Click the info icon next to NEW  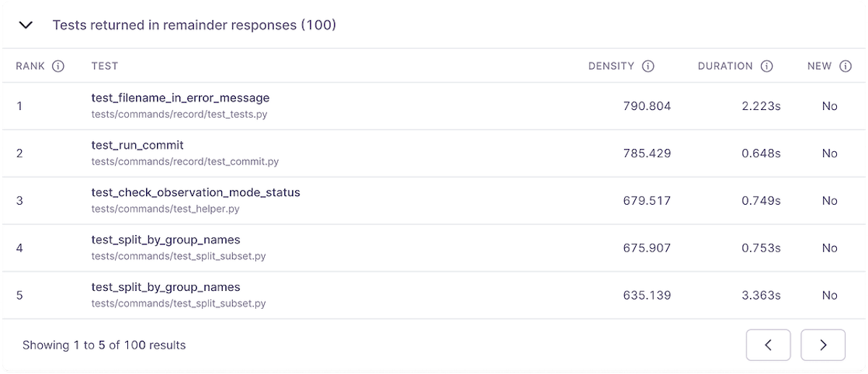[846, 66]
